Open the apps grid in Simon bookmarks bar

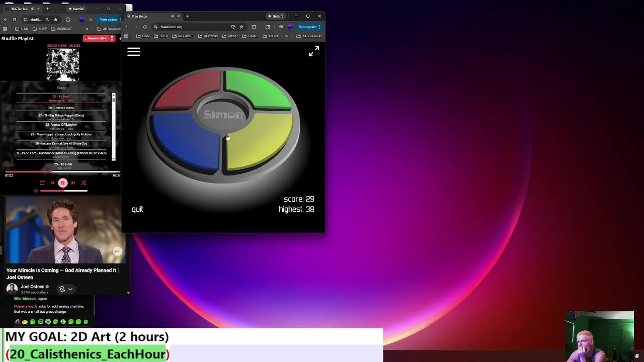point(126,36)
